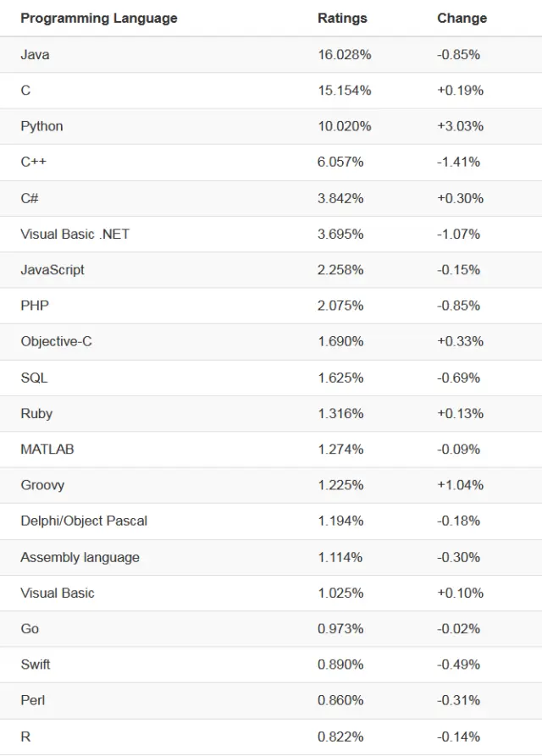542x756 pixels.
Task: Click the Programming Language column header
Action: pyautogui.click(x=99, y=18)
